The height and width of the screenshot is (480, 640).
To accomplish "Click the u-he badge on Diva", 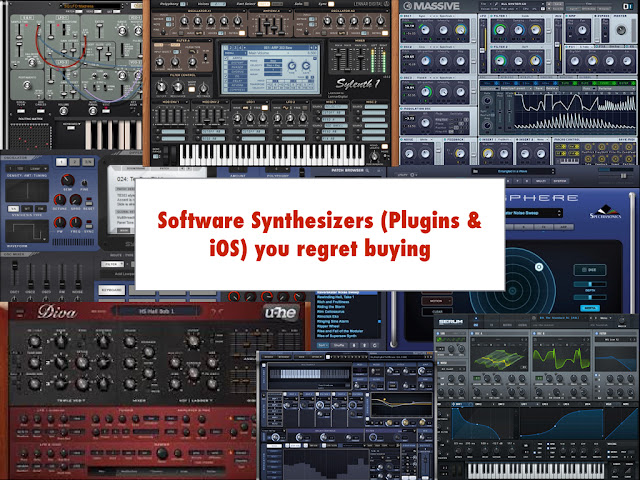I will [281, 313].
